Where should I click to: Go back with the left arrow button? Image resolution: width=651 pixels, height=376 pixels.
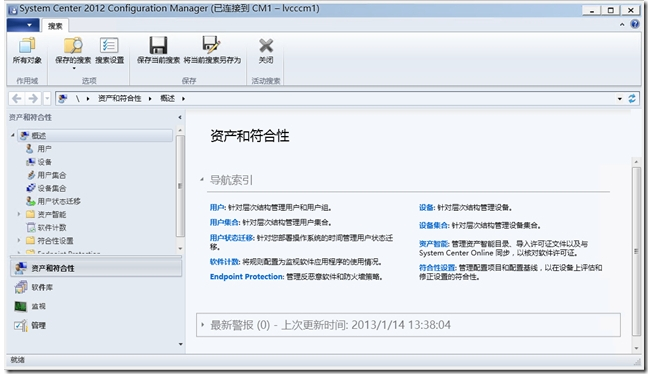[x=17, y=98]
